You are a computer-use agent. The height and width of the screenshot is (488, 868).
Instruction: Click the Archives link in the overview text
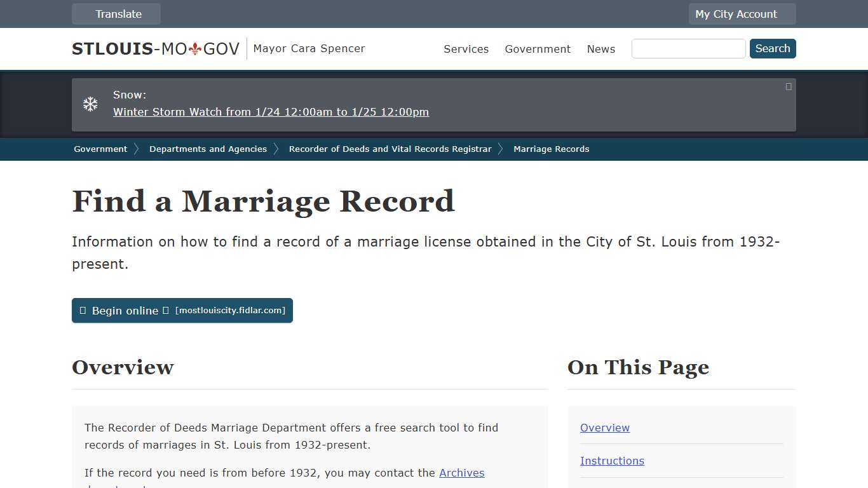coord(462,473)
